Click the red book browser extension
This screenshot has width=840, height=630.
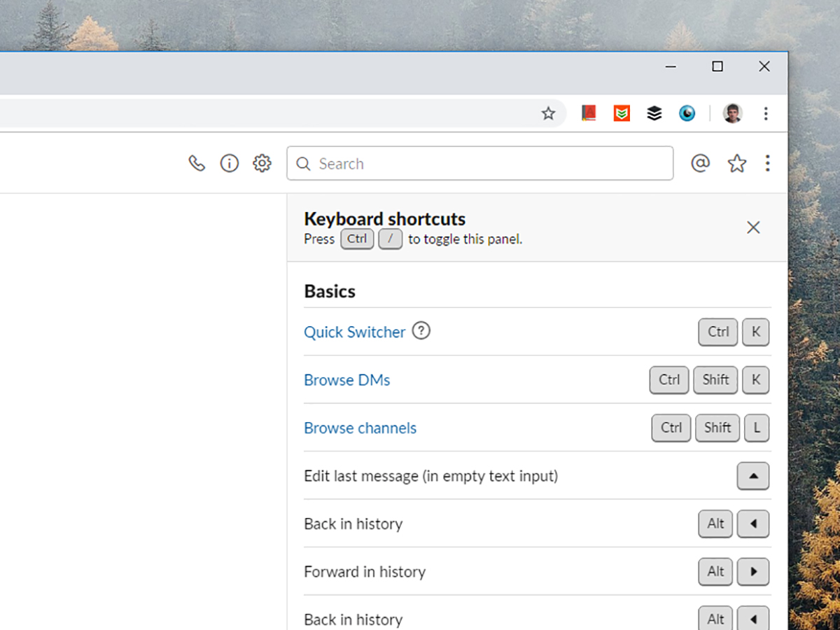[589, 113]
